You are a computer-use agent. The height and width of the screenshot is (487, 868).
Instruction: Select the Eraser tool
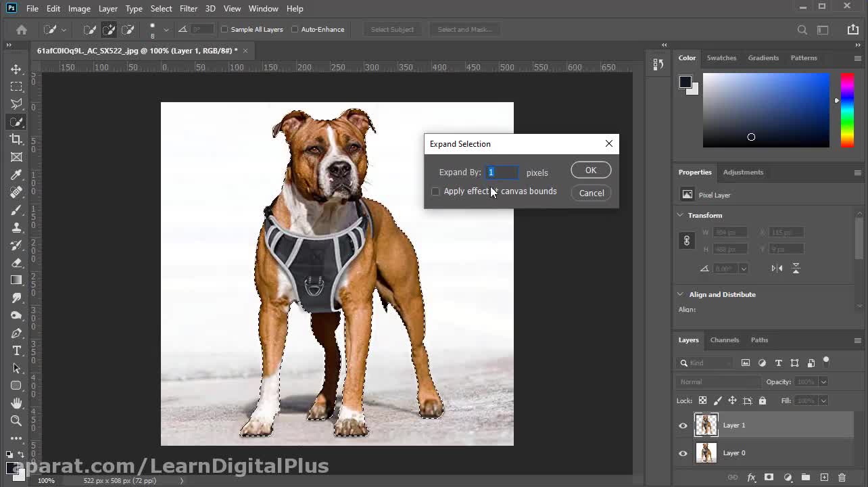[x=16, y=262]
